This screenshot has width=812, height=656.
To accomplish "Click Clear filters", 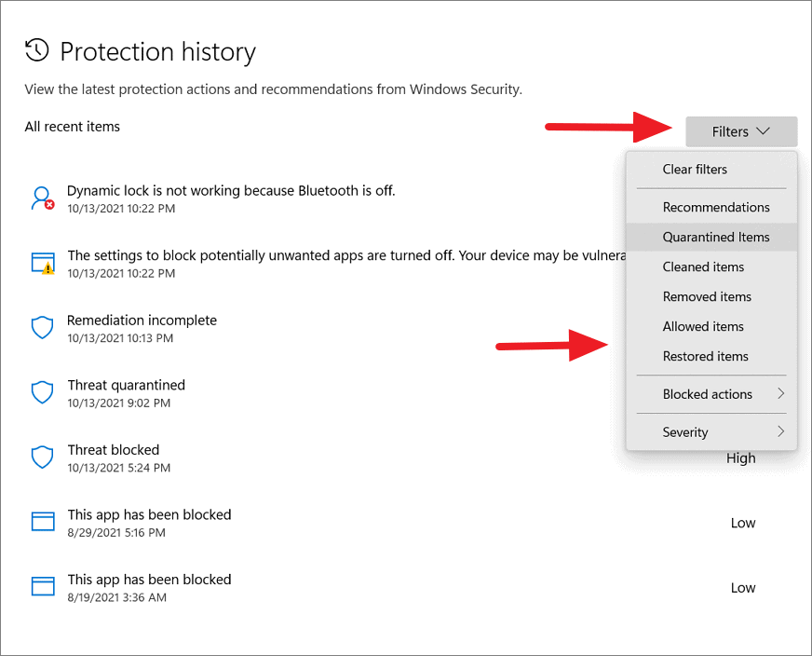I will tap(693, 169).
